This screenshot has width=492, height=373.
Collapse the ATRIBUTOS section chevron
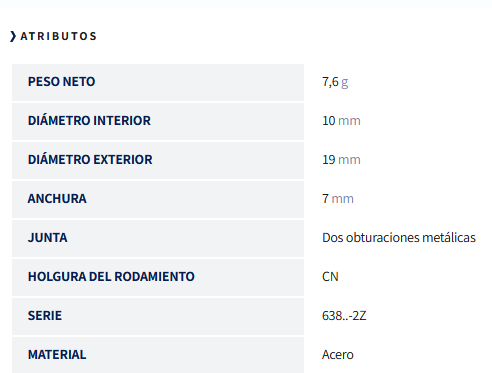click(x=13, y=36)
